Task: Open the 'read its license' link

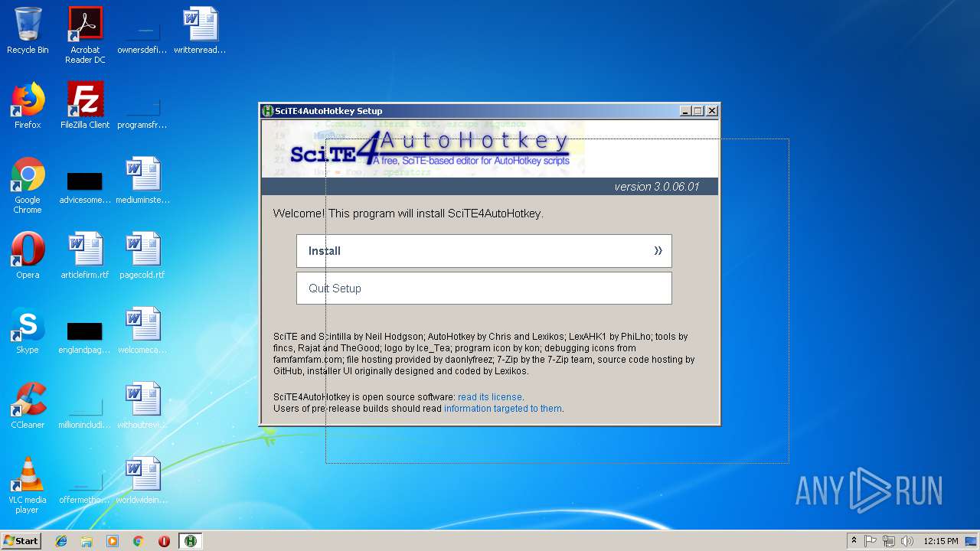Action: point(489,397)
